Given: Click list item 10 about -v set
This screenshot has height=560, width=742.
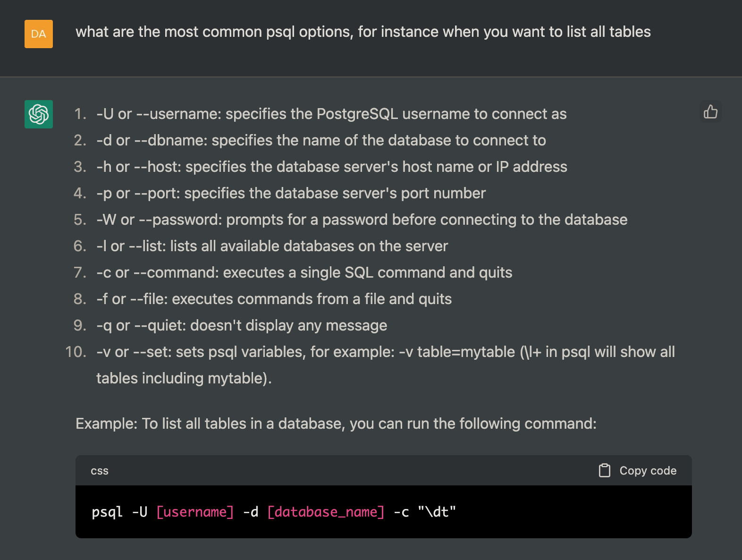Looking at the screenshot, I should [x=386, y=365].
